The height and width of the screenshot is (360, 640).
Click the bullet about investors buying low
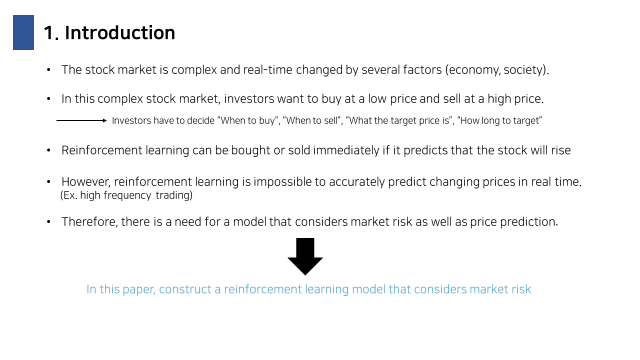pos(302,99)
